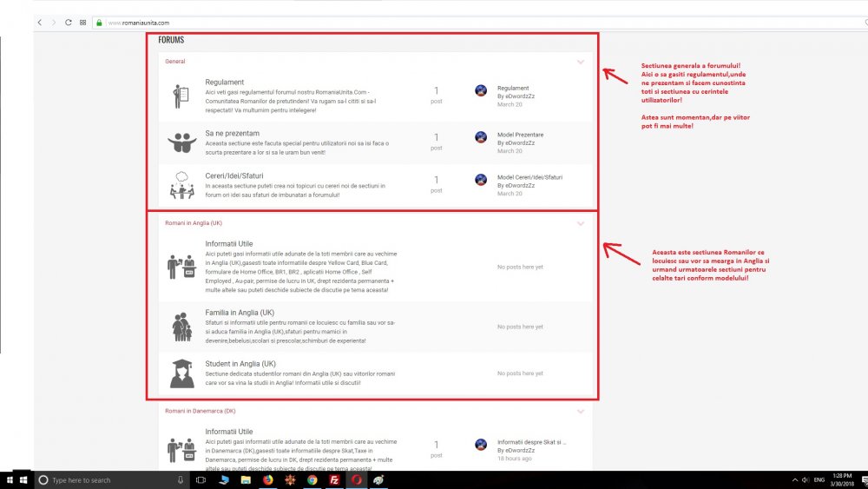Click the avatar beside Model Cereri/Idei/Sfaturi post
Screen dimensions: 868x489
point(481,180)
